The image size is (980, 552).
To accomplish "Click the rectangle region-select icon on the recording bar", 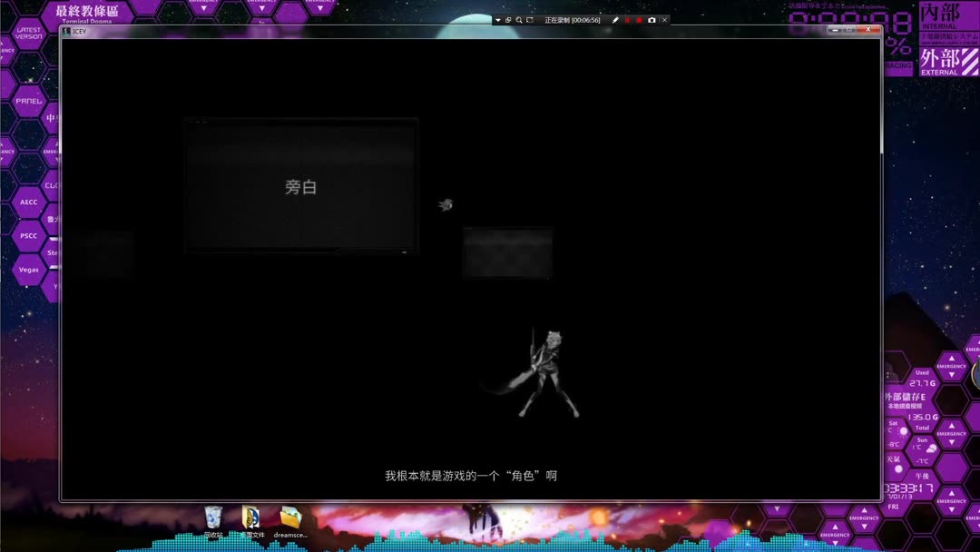I will pyautogui.click(x=531, y=20).
